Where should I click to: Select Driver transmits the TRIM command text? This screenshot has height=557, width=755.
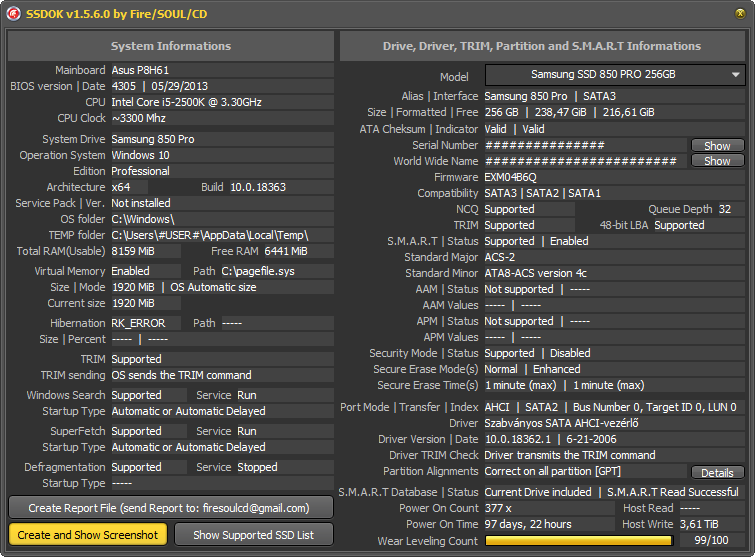(570, 455)
